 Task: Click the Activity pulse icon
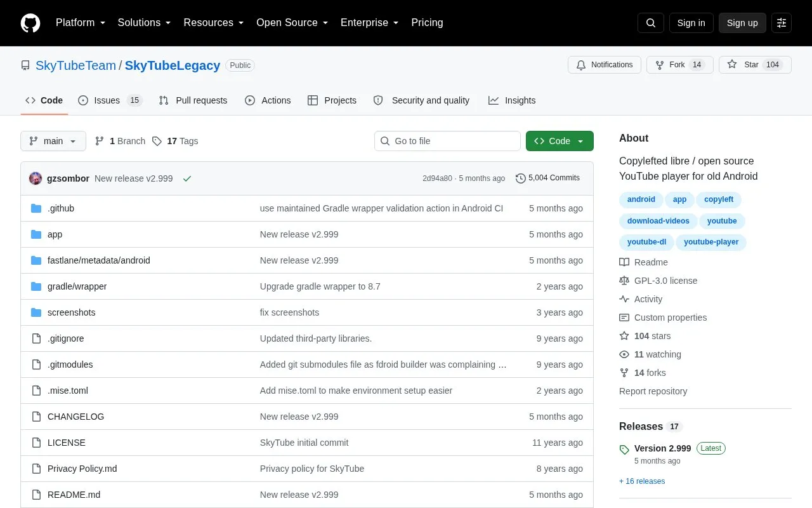[x=624, y=299]
